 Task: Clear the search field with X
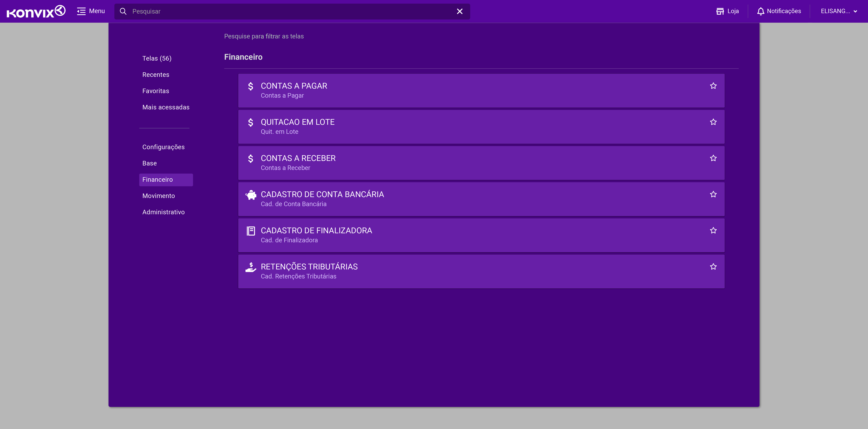coord(459,11)
